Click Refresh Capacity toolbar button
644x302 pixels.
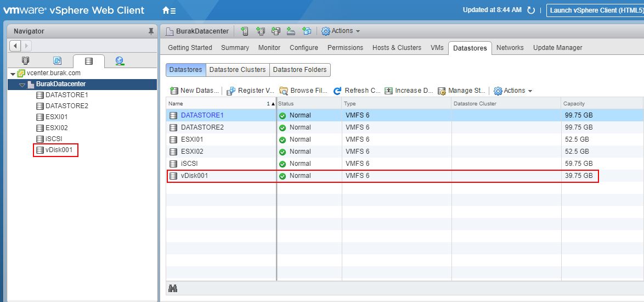click(x=357, y=91)
